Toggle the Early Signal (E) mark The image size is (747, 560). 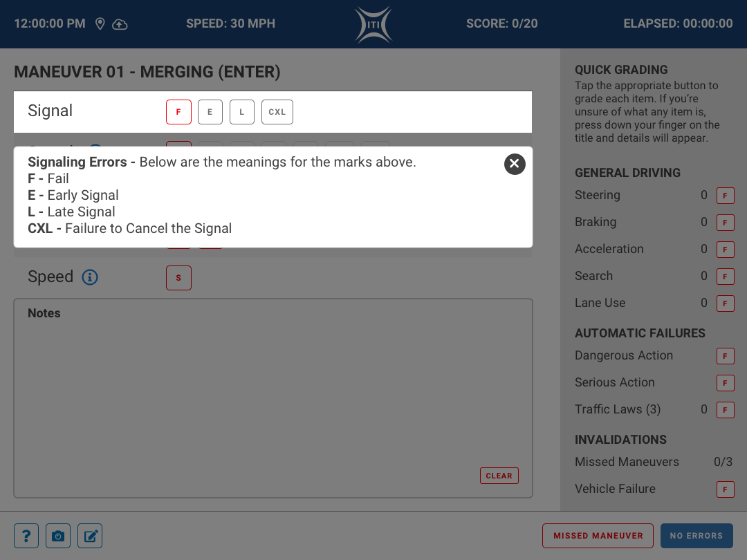tap(210, 112)
